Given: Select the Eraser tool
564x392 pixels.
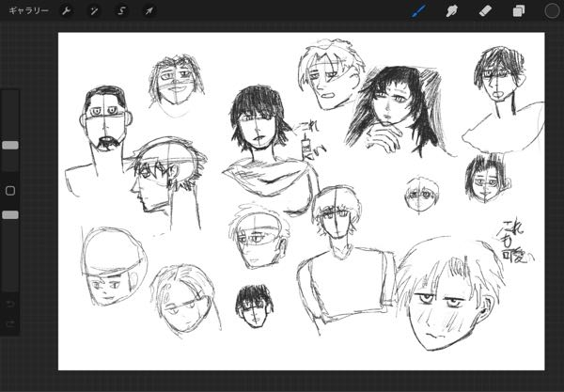Looking at the screenshot, I should click(484, 11).
